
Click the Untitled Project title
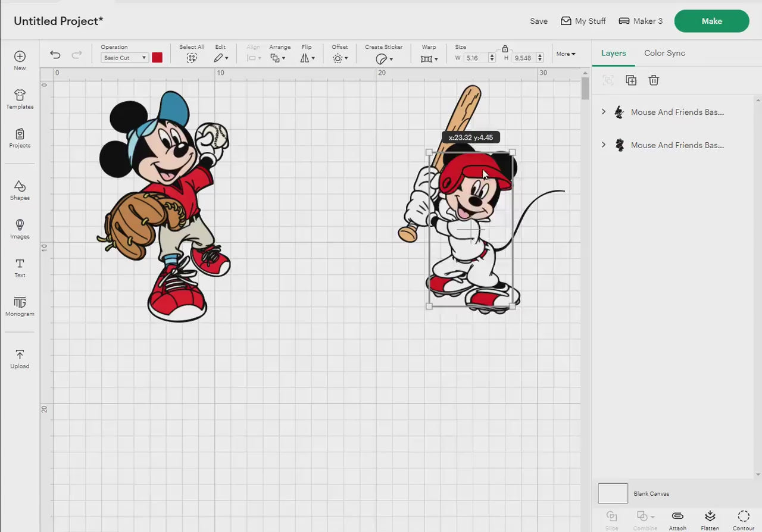click(x=58, y=21)
